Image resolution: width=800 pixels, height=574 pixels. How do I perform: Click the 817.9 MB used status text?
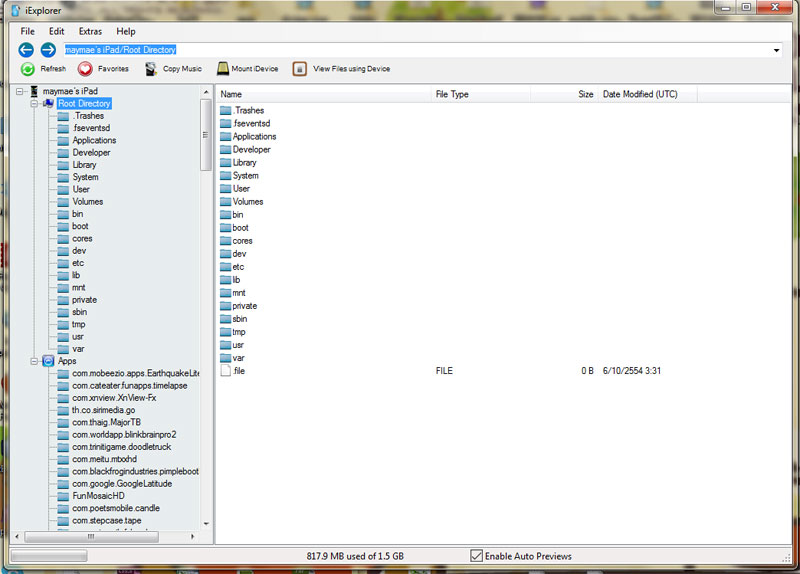click(x=355, y=556)
